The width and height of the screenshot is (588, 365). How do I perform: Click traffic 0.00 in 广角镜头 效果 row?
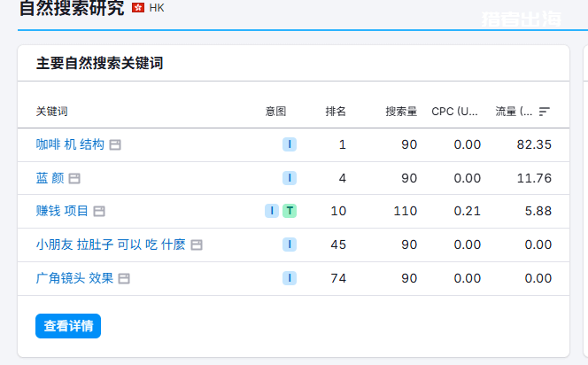click(x=538, y=278)
